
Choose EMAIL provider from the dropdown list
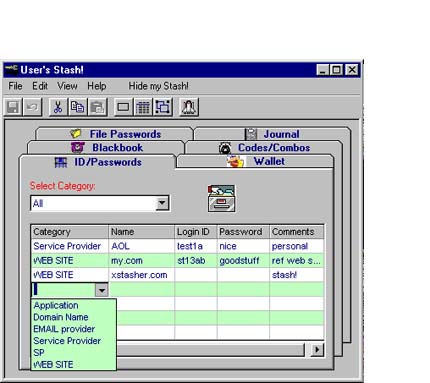[x=64, y=329]
